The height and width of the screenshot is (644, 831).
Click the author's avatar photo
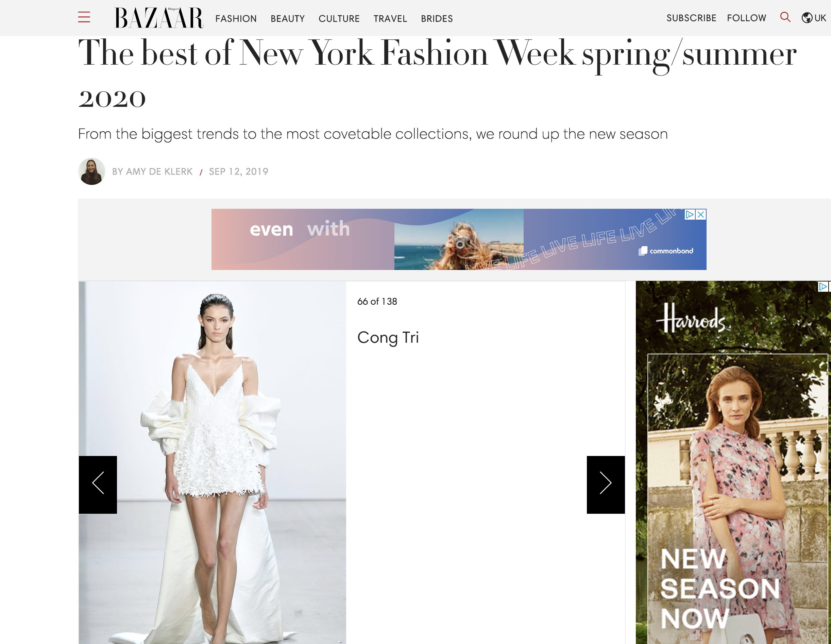tap(92, 172)
